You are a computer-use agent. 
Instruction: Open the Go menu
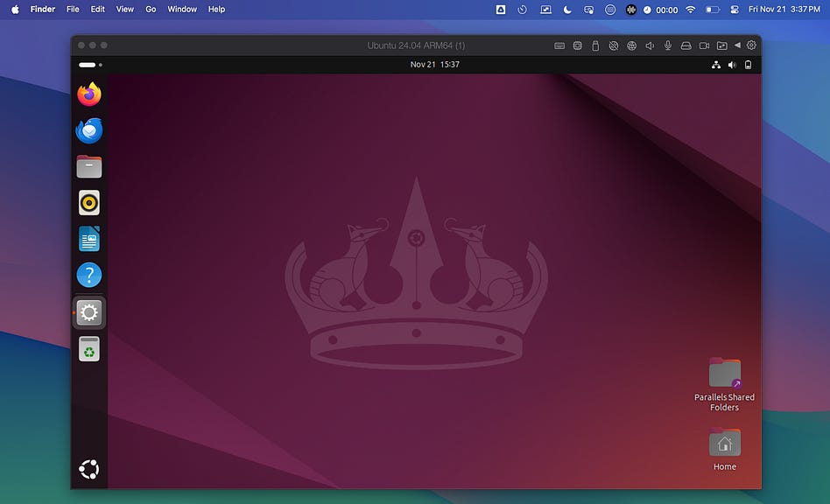point(151,10)
